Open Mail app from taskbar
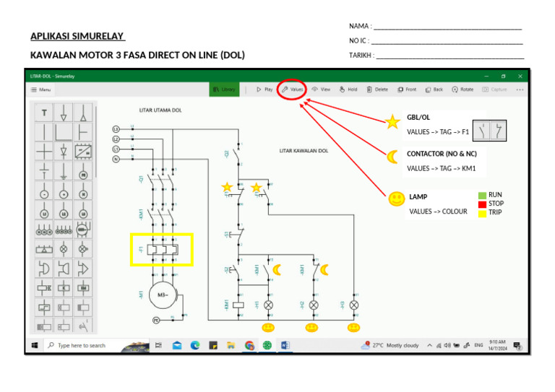 177,345
